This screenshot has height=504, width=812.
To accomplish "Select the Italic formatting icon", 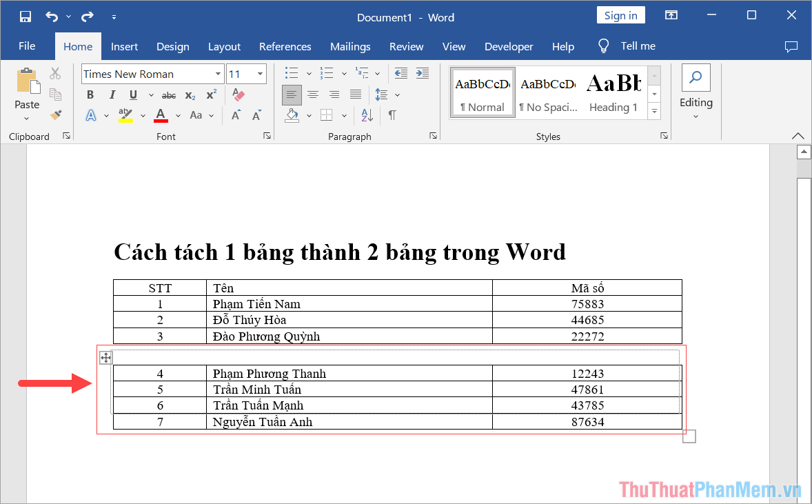I will [x=112, y=94].
